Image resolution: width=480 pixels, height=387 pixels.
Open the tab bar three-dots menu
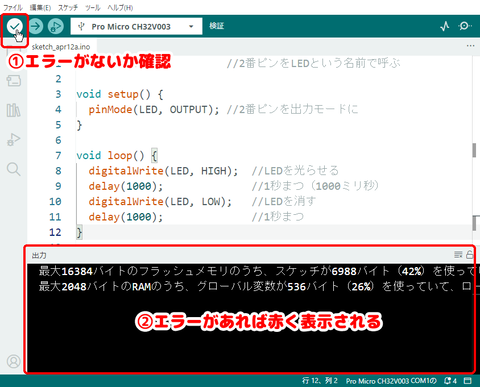coord(470,46)
